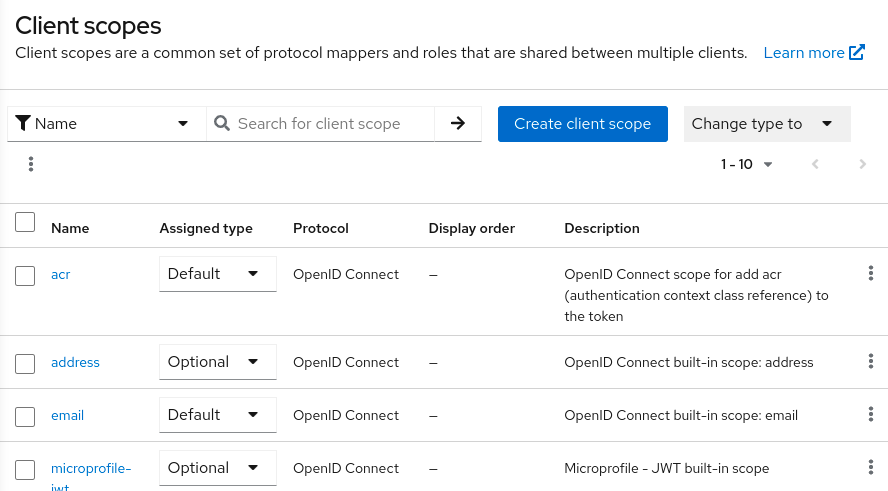The width and height of the screenshot is (888, 491).
Task: Change assigned type for acr scope
Action: point(217,274)
